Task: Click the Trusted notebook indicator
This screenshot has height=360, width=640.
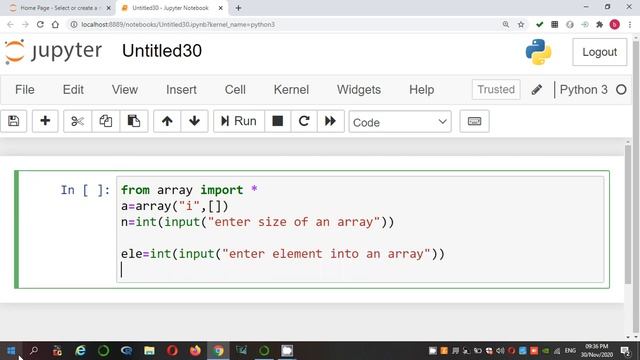Action: click(496, 89)
